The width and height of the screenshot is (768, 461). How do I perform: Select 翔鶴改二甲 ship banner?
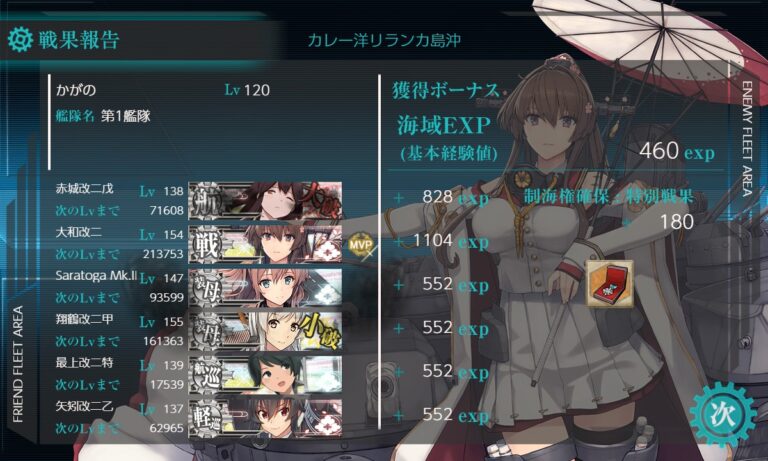click(x=265, y=331)
